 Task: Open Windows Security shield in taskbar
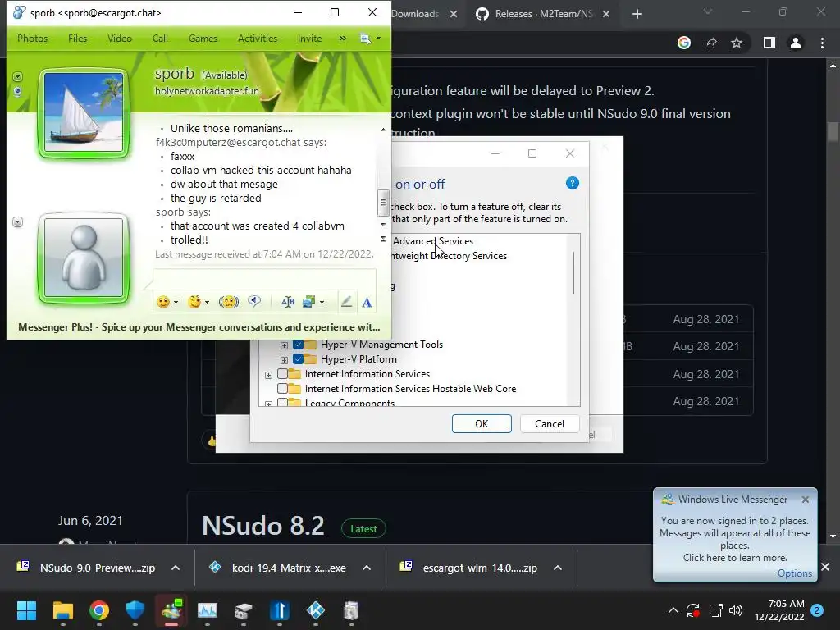(x=135, y=610)
